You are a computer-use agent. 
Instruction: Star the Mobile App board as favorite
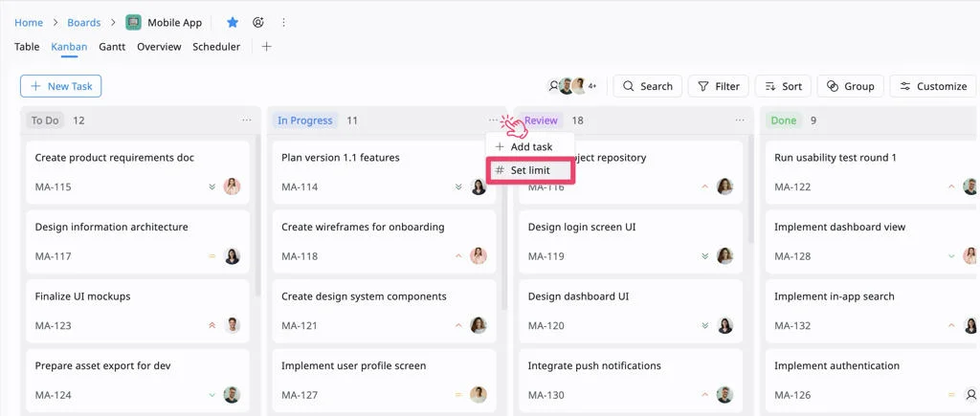point(233,22)
